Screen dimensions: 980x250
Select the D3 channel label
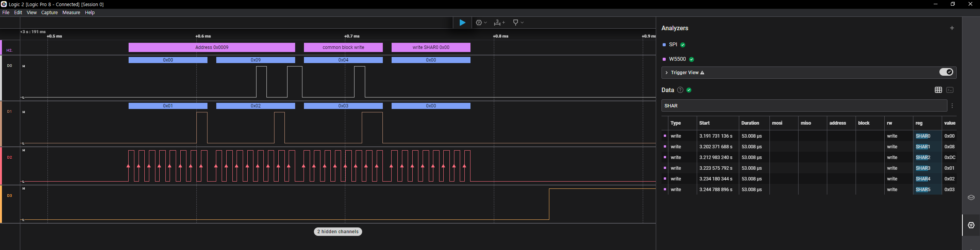(10, 196)
